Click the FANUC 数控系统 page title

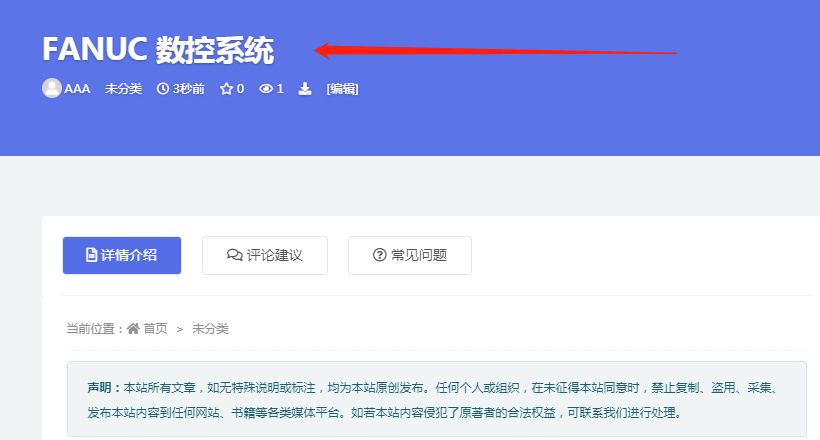[158, 50]
